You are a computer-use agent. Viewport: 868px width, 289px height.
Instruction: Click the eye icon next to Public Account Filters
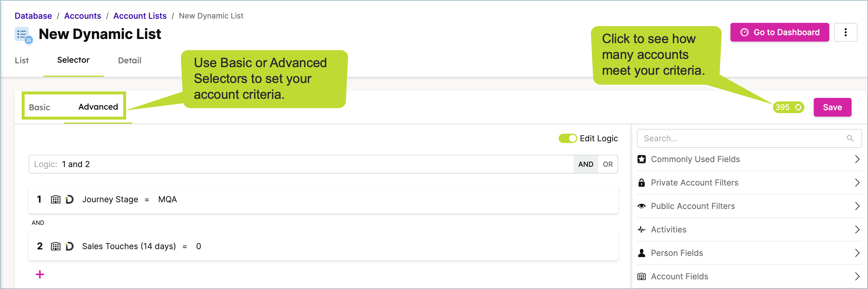click(x=642, y=206)
